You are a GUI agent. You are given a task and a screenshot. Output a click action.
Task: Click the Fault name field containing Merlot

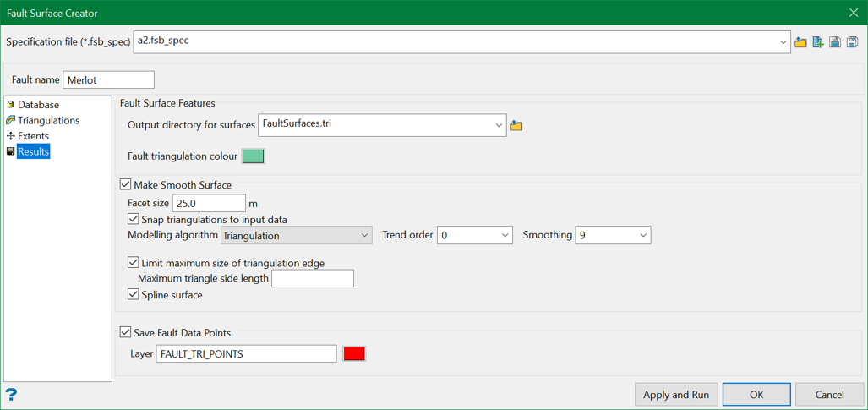pyautogui.click(x=108, y=79)
